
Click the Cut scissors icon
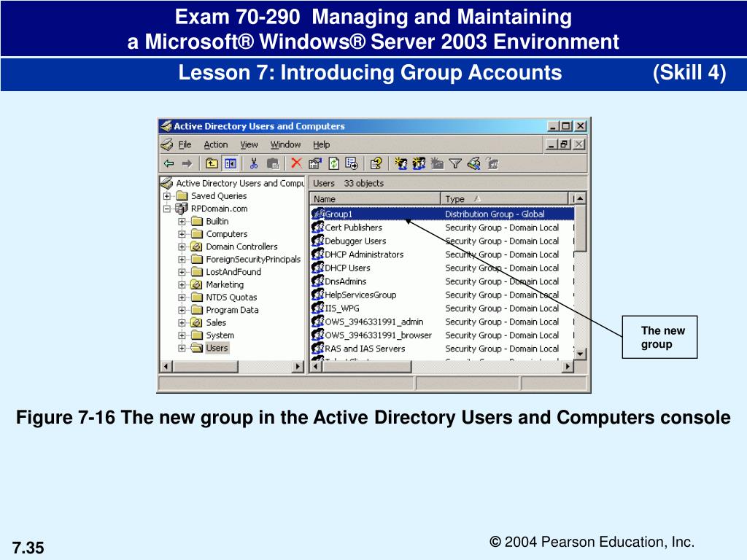click(x=254, y=164)
